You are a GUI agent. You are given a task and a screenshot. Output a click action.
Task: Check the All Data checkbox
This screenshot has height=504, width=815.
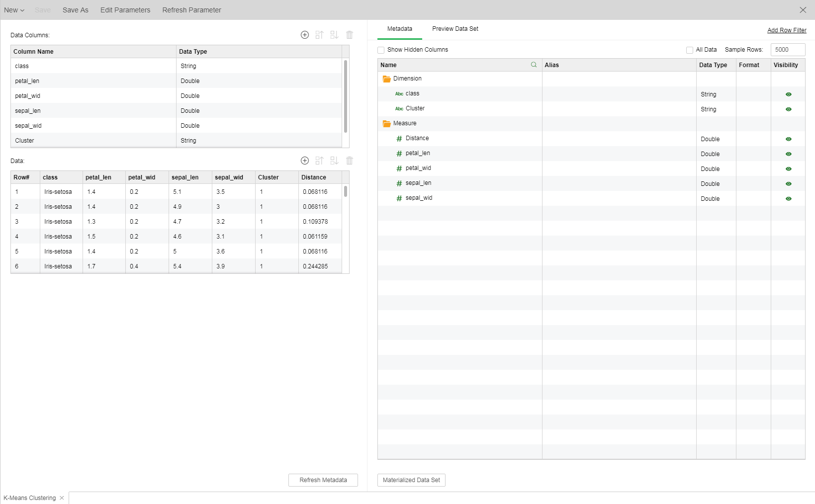point(689,50)
